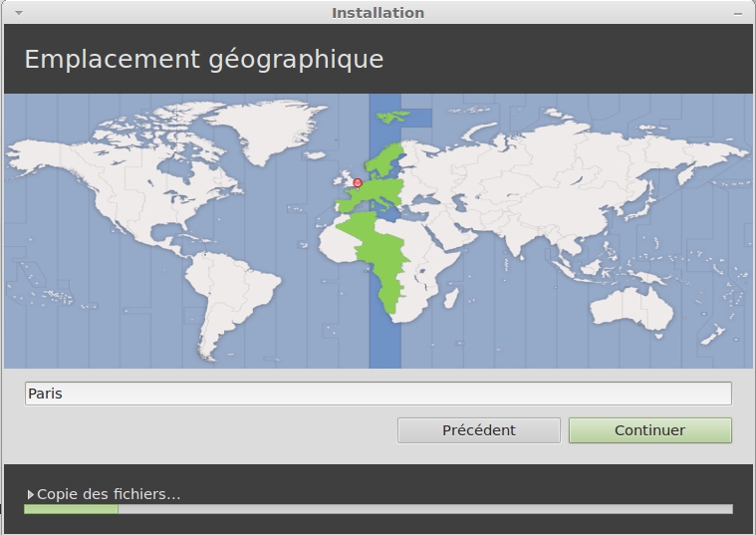Select green highlighted Scandinavia on the map
Screen dimensions: 756x535
[x=389, y=157]
